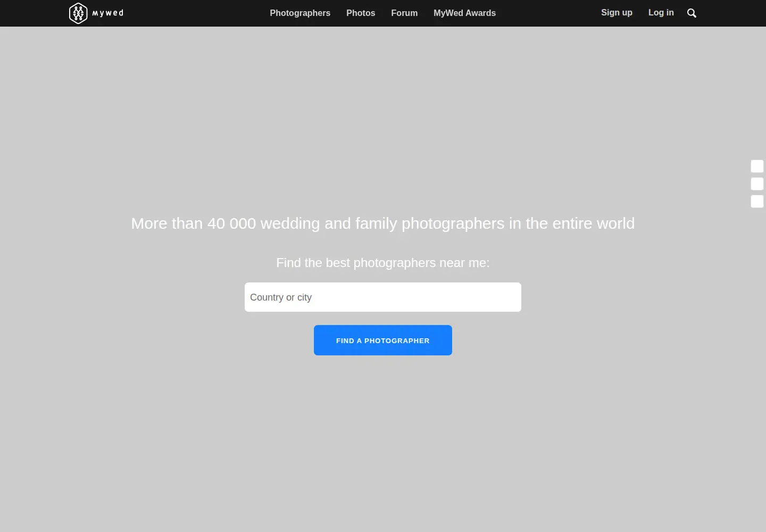Screen dimensions: 766x532
Task: Click the Find a Photographer button
Action: pos(383,340)
